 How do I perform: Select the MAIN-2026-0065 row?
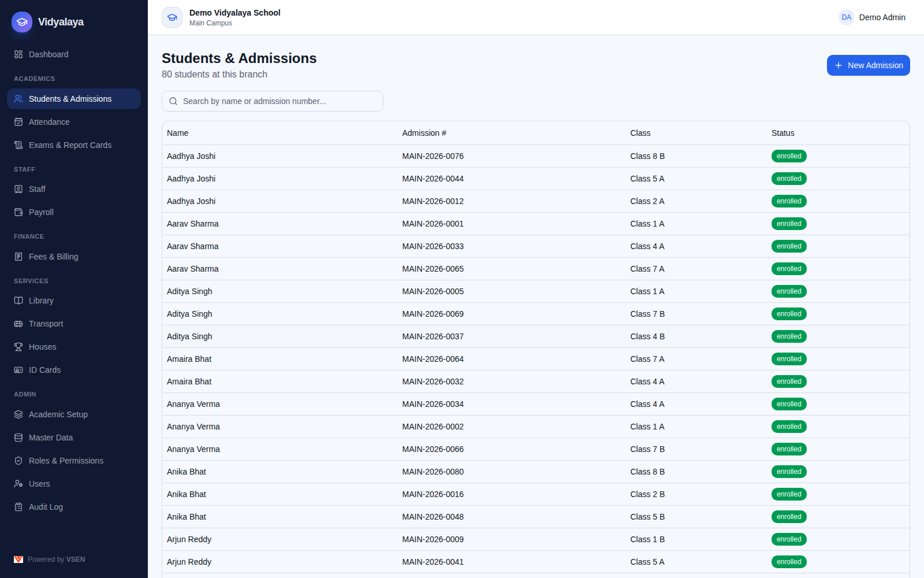point(536,269)
